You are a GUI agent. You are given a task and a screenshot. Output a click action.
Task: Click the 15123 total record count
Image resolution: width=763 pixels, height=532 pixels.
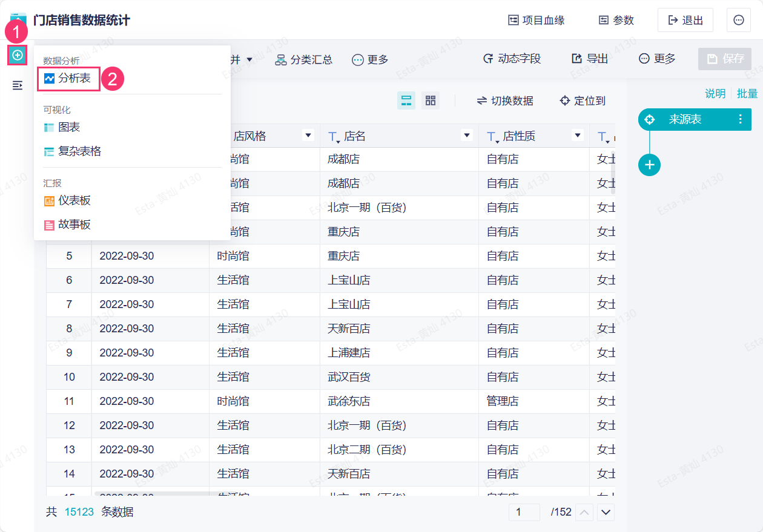pos(79,512)
